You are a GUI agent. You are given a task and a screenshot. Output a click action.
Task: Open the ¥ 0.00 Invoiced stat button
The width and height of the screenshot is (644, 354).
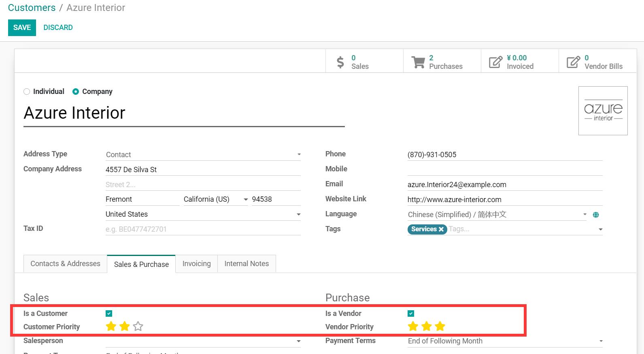click(x=520, y=62)
